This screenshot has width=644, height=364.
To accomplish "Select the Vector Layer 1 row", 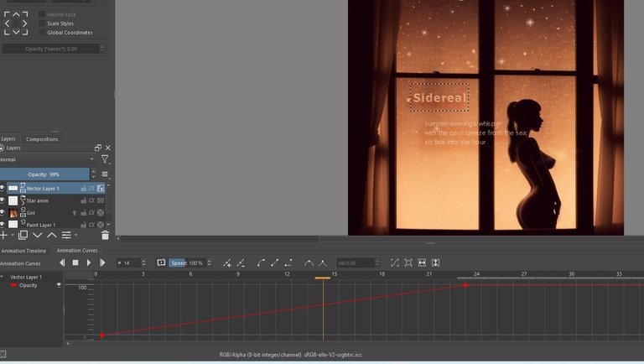I will 55,188.
